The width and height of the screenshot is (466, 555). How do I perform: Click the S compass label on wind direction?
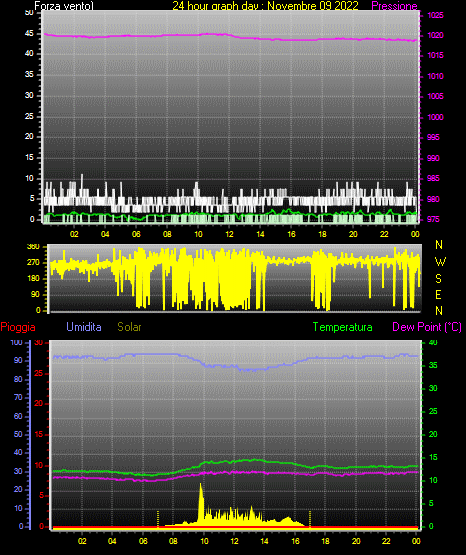(x=438, y=279)
